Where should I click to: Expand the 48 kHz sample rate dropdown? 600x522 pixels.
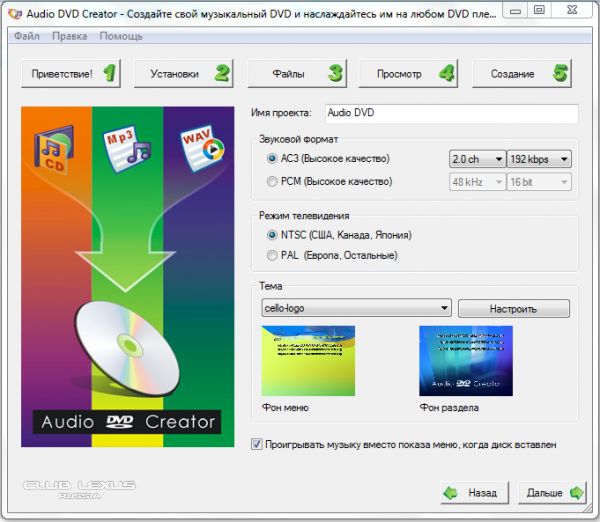point(478,182)
